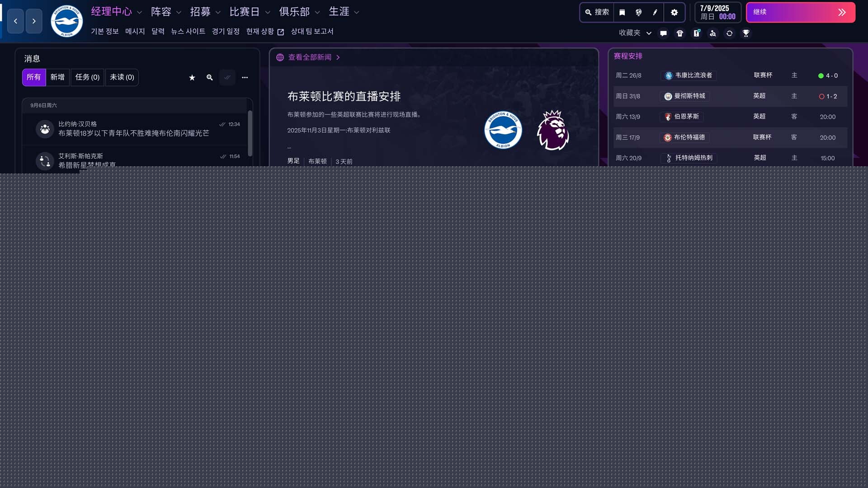Select the 所有 messages tab
Image resolution: width=868 pixels, height=488 pixels.
pos(34,77)
